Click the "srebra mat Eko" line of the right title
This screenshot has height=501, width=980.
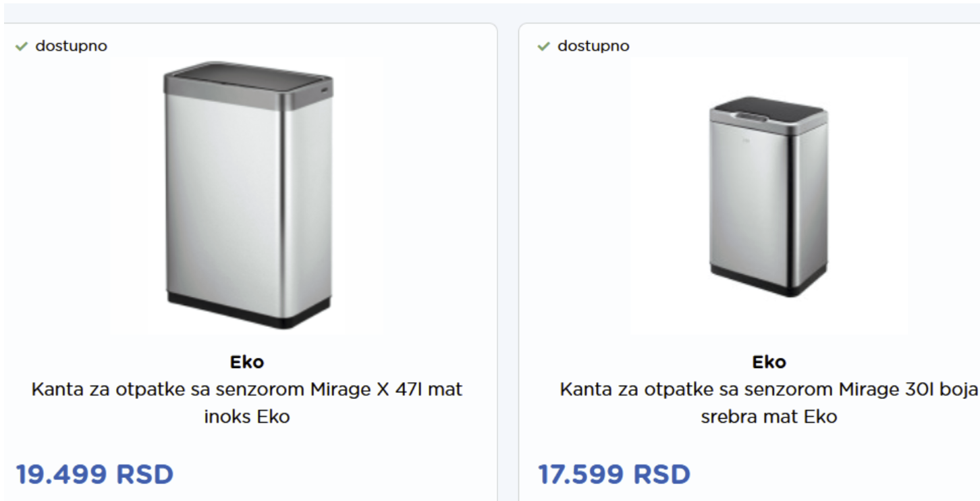(769, 417)
